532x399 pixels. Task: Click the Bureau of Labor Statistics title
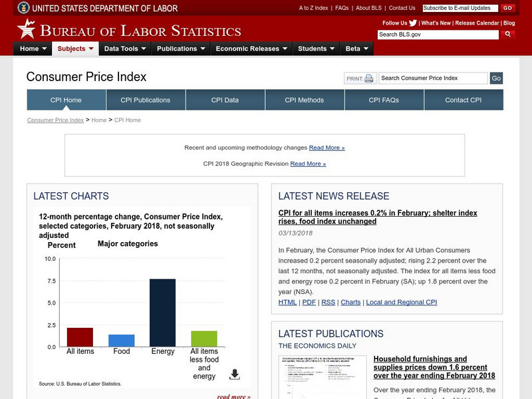click(140, 31)
